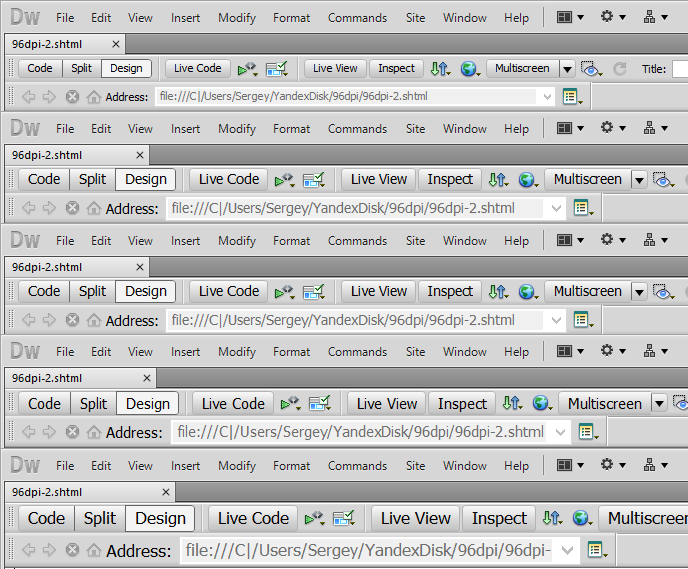This screenshot has width=688, height=569.
Task: Open the File menu in the top menu bar
Action: coord(65,18)
